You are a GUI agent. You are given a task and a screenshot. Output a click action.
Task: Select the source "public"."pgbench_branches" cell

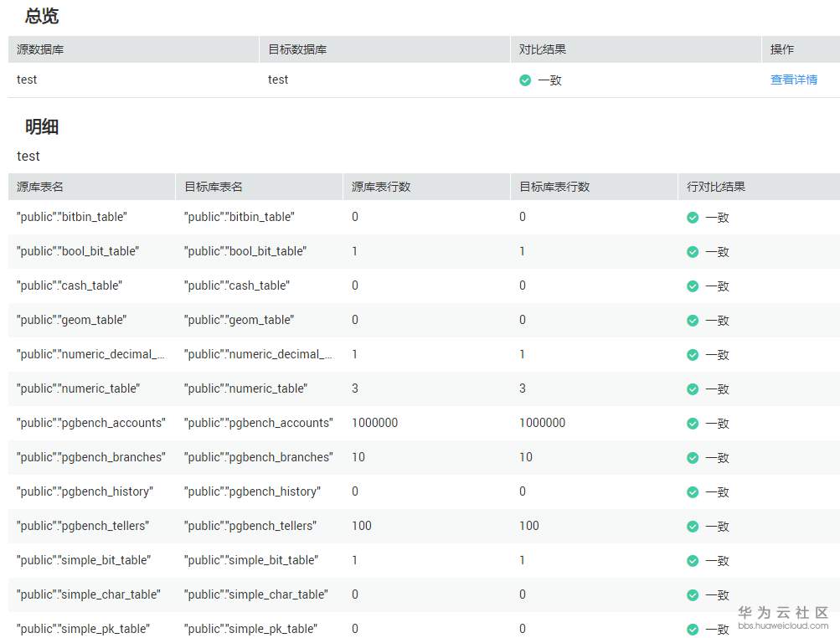pos(91,457)
